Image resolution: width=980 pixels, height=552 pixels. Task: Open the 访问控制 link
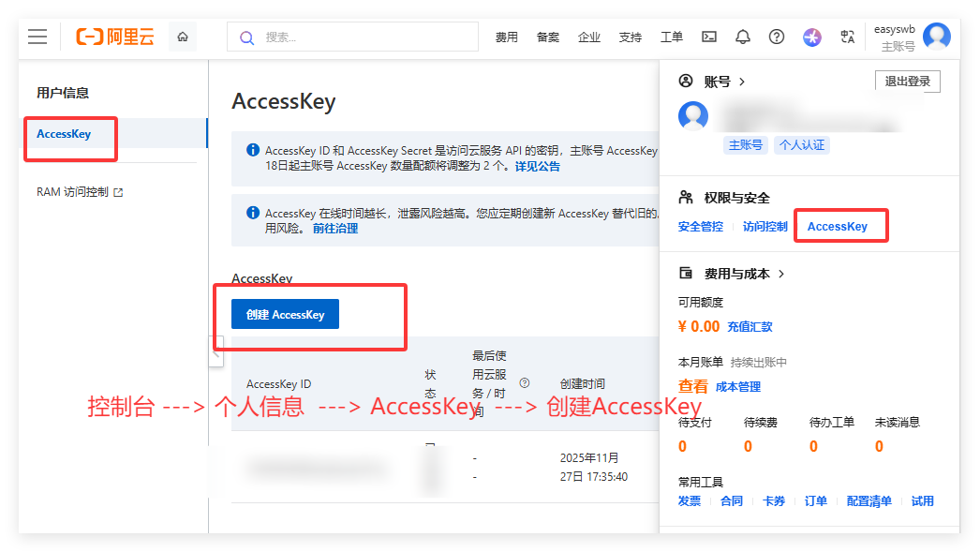(765, 226)
